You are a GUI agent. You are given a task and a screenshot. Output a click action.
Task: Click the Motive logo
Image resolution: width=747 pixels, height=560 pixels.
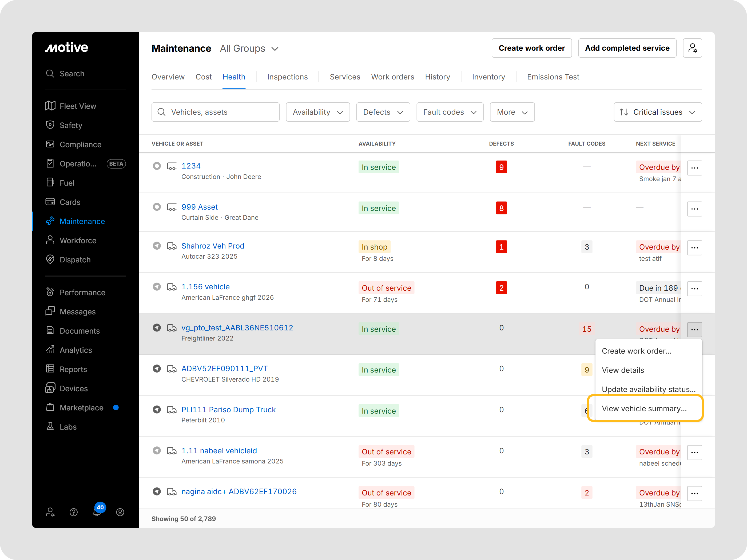(66, 47)
